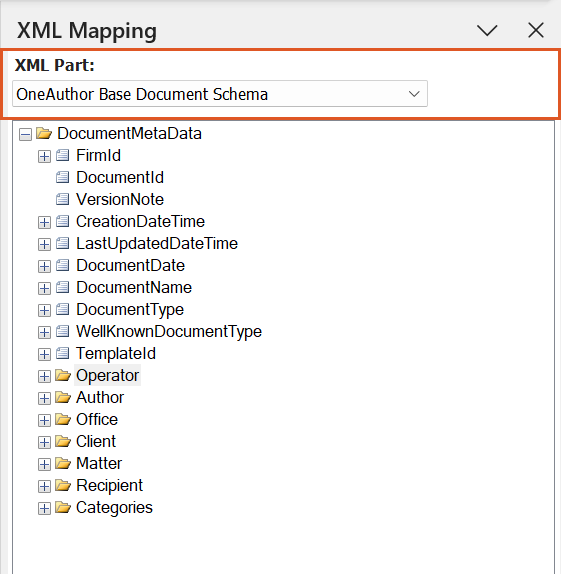This screenshot has width=561, height=574.
Task: Expand the Operator folder node
Action: pos(44,376)
